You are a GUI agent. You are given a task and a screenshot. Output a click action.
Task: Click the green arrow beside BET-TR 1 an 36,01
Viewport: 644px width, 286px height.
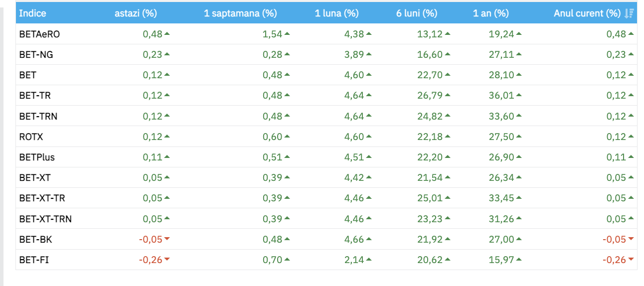(519, 95)
